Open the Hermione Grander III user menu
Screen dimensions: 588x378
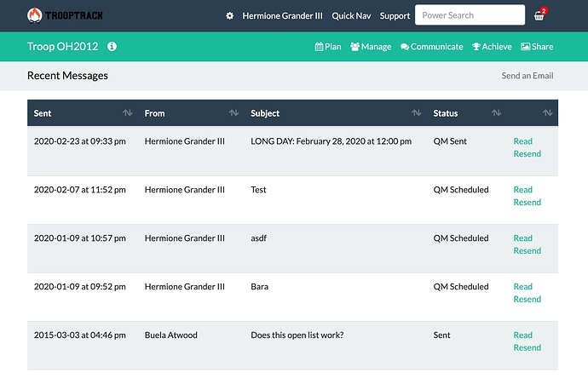pos(282,15)
